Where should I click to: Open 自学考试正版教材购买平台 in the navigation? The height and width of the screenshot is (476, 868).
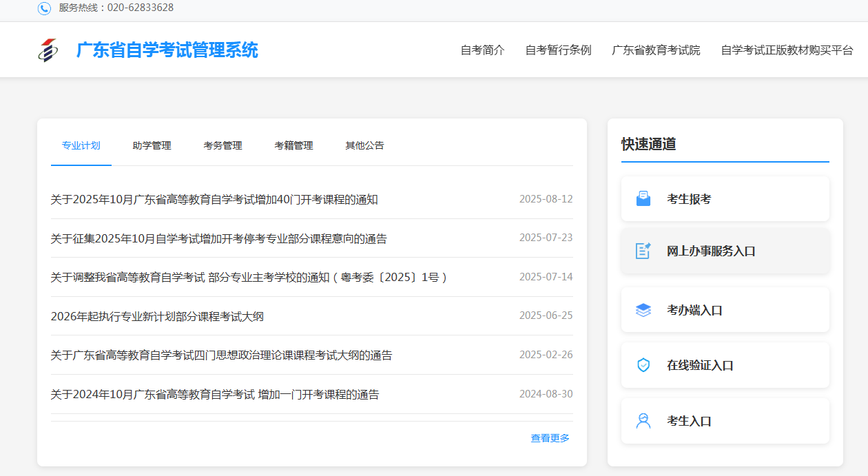click(787, 50)
